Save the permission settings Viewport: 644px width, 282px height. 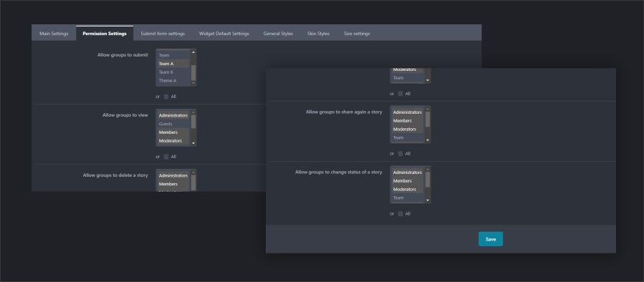coord(491,239)
